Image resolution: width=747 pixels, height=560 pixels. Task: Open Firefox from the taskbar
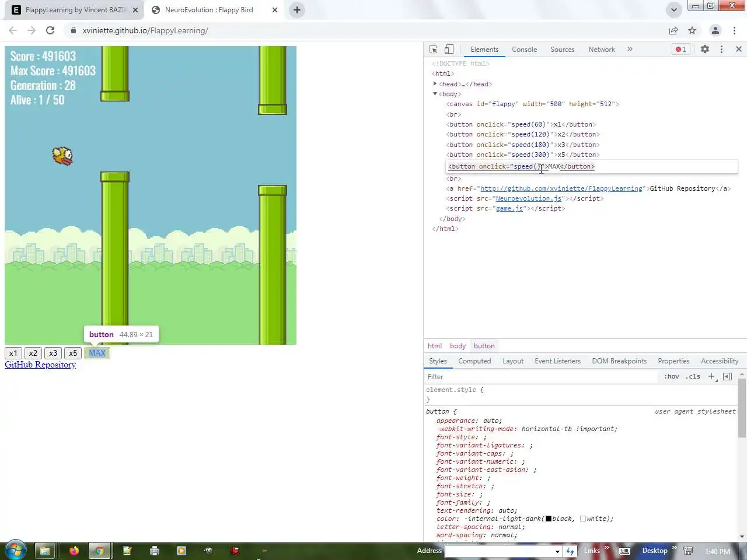point(74,551)
